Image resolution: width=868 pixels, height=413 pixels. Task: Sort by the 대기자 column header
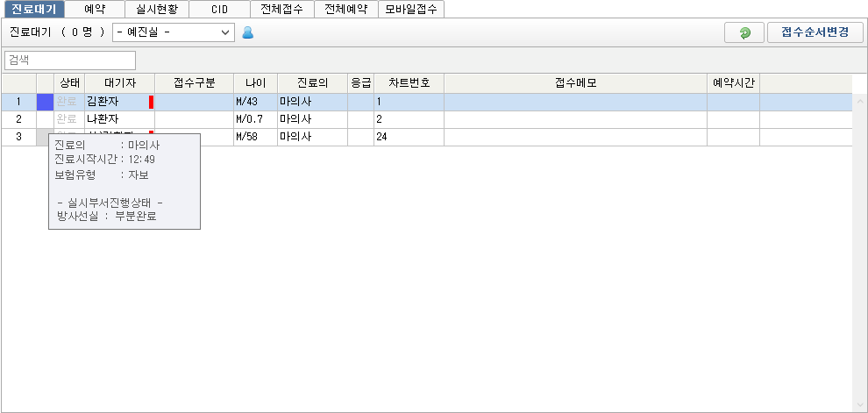[x=119, y=83]
